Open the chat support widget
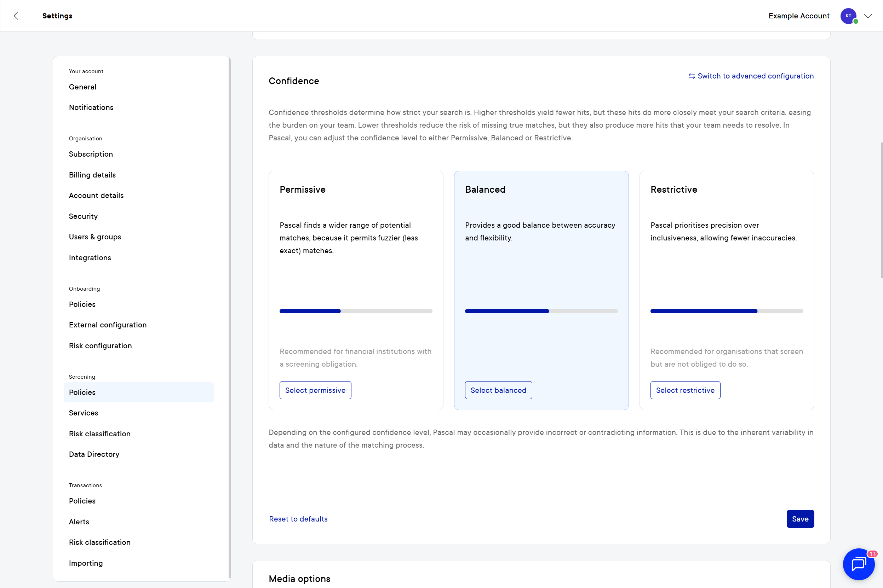The height and width of the screenshot is (588, 883). (858, 564)
